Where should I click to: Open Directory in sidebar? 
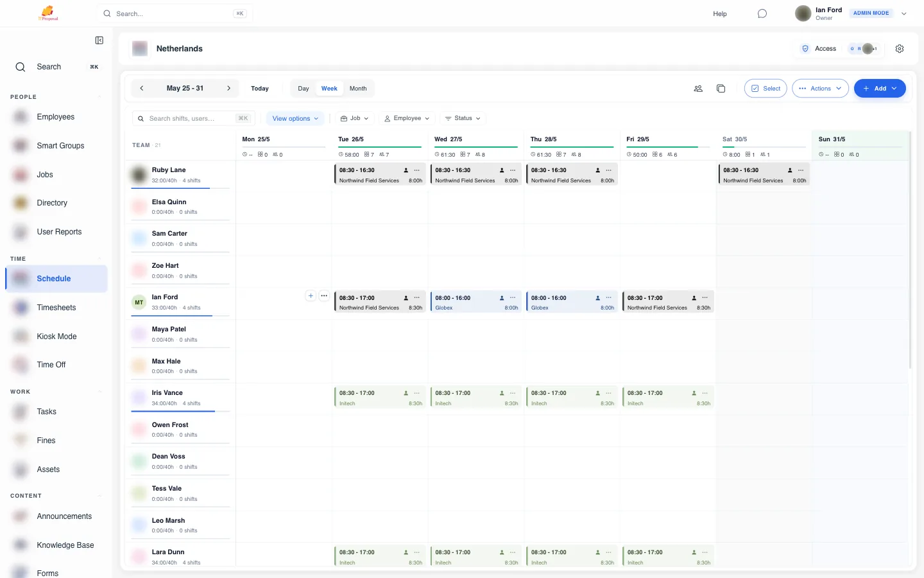click(56, 203)
